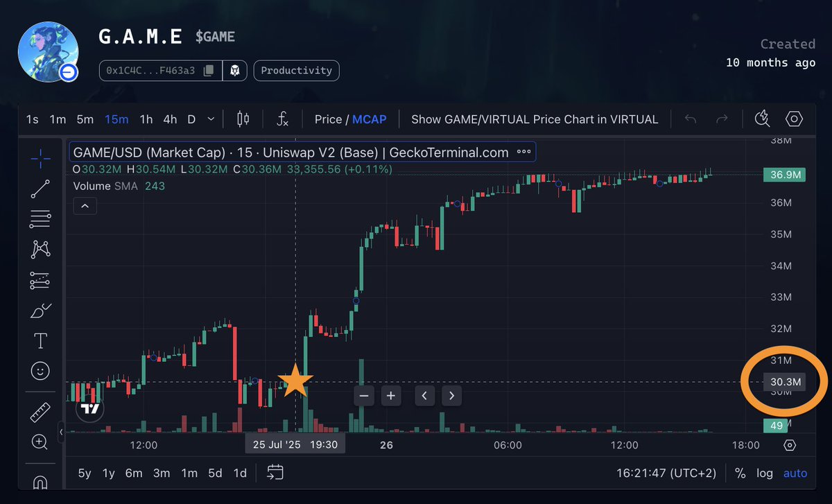This screenshot has height=504, width=832.
Task: Open the indicators fx menu
Action: click(x=282, y=119)
